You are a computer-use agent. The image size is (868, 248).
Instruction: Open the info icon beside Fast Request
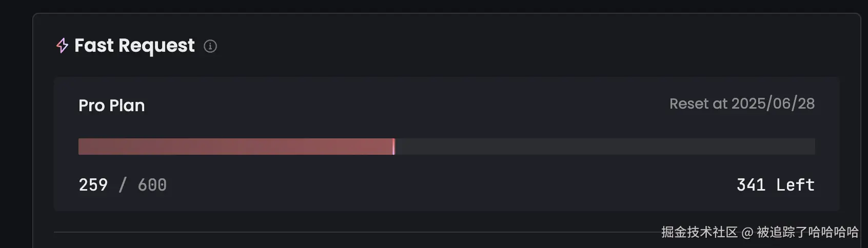[210, 46]
